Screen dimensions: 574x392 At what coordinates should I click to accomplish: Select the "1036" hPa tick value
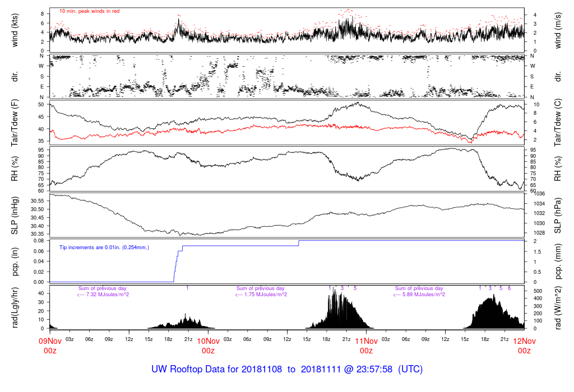tap(540, 194)
